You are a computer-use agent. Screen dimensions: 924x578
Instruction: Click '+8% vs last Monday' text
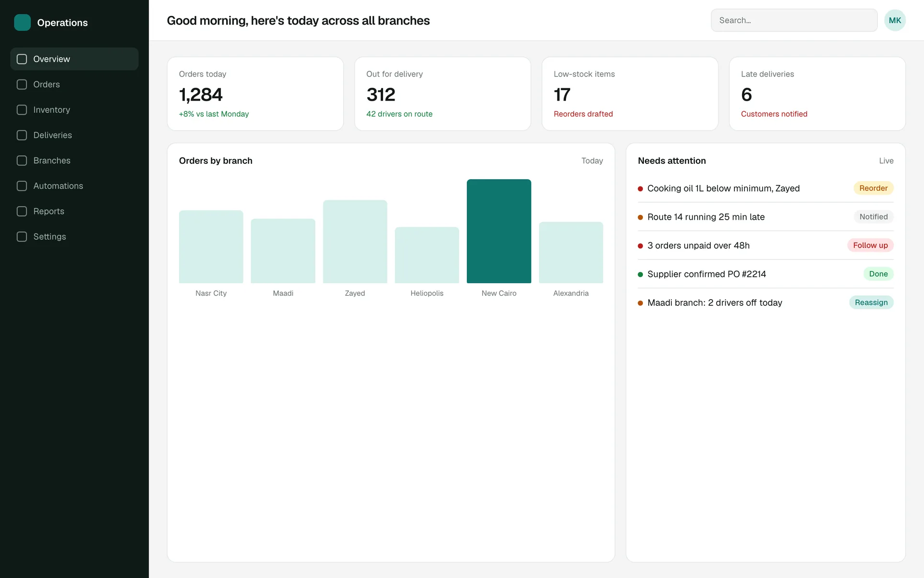(214, 114)
